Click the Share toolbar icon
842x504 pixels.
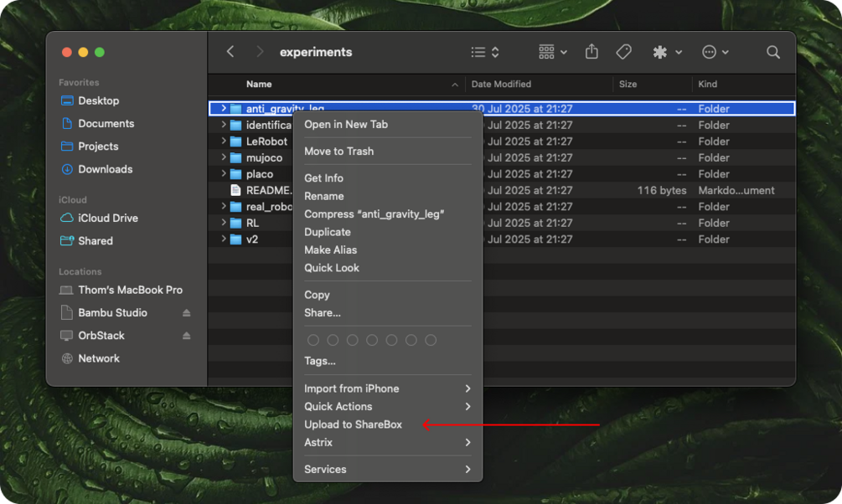click(591, 52)
